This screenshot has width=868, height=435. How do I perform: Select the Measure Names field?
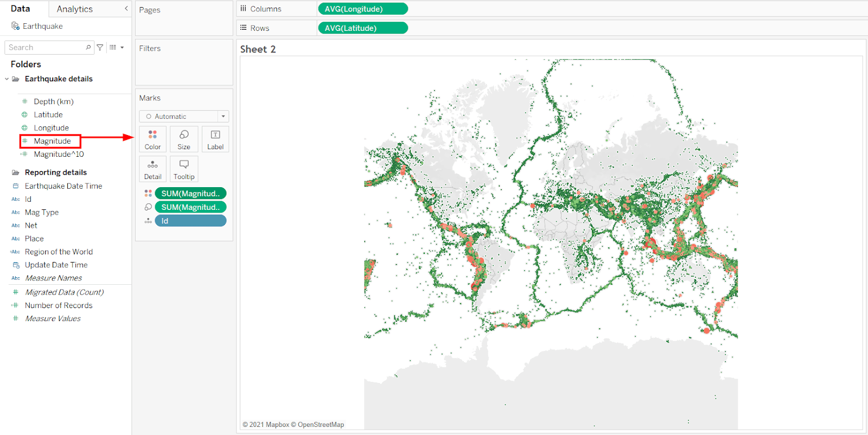(x=54, y=278)
